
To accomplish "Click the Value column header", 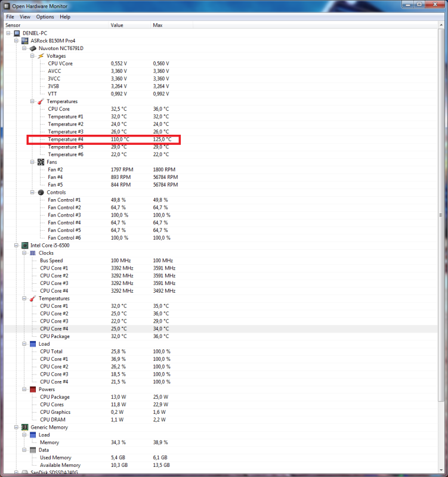I will pyautogui.click(x=129, y=25).
